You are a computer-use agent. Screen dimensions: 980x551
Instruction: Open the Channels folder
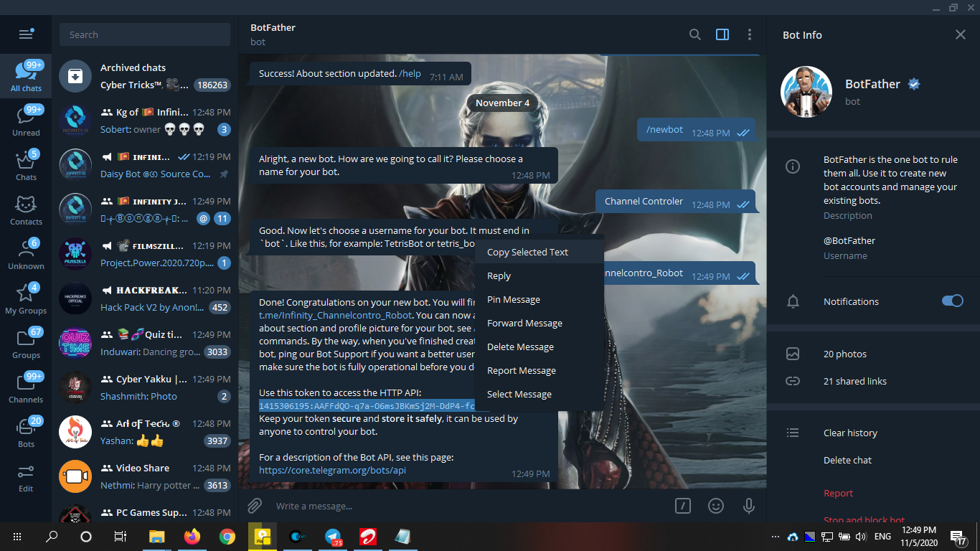pyautogui.click(x=26, y=388)
